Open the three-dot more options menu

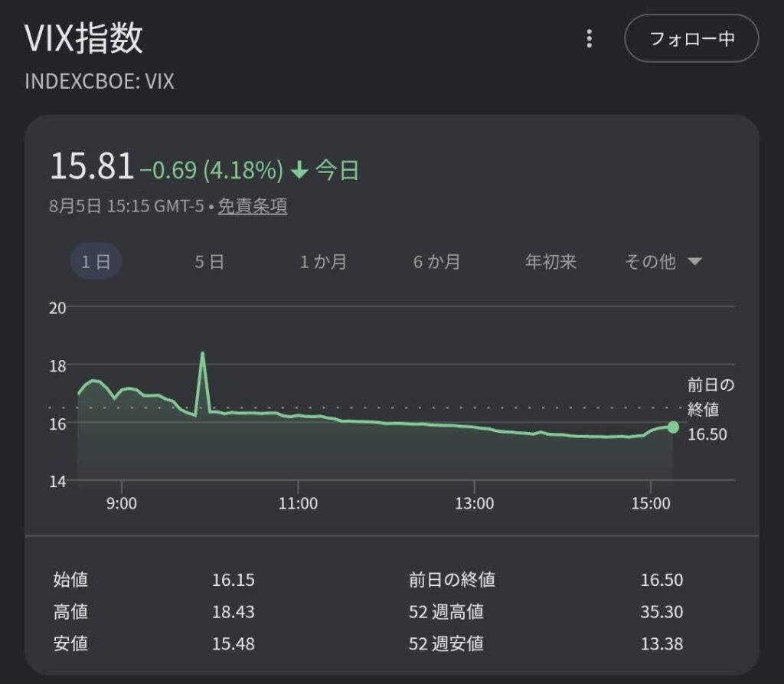point(590,38)
